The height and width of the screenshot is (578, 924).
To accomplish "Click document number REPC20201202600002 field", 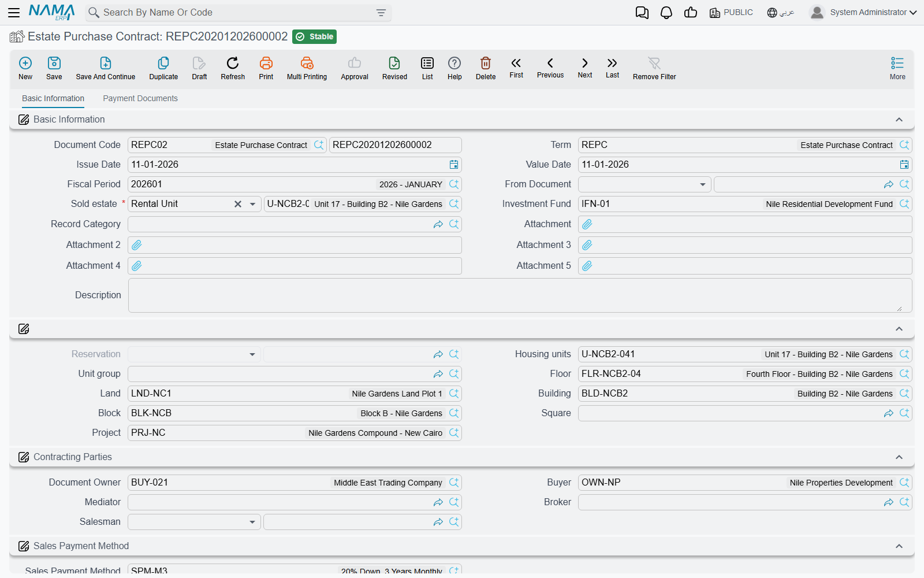I will [395, 145].
